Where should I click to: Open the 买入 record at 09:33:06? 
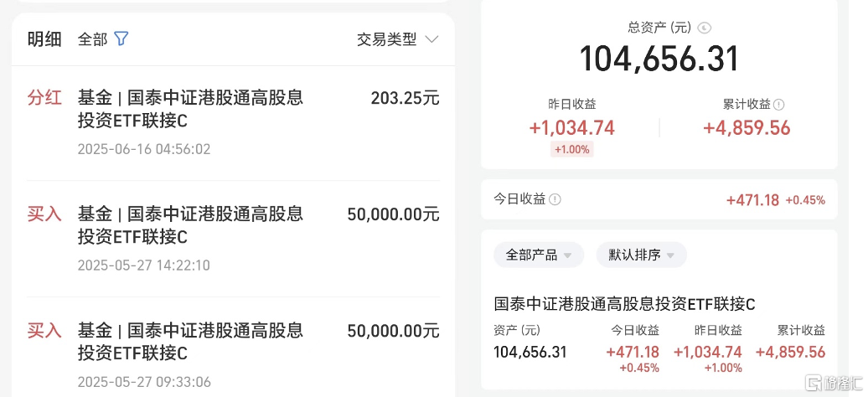(x=233, y=355)
